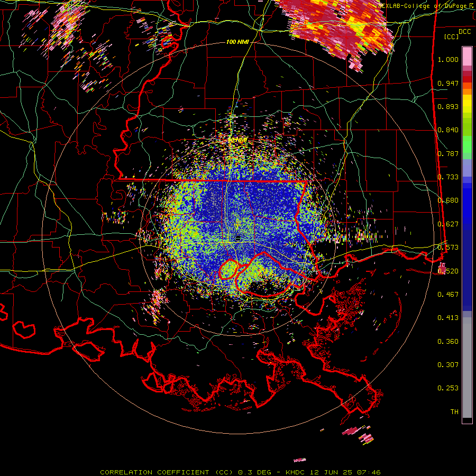Click the 0.787 color scale label
Image resolution: width=476 pixels, height=476 pixels.
(448, 153)
